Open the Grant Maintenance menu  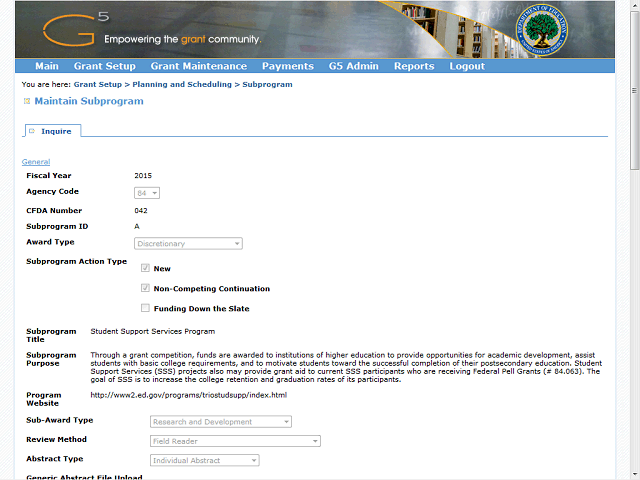pyautogui.click(x=199, y=66)
